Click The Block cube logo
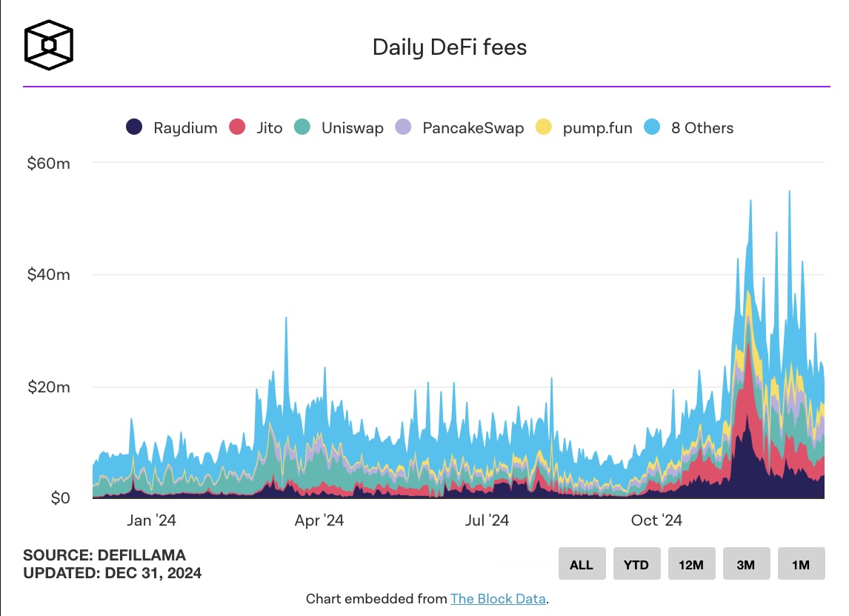The image size is (849, 616). coord(49,45)
